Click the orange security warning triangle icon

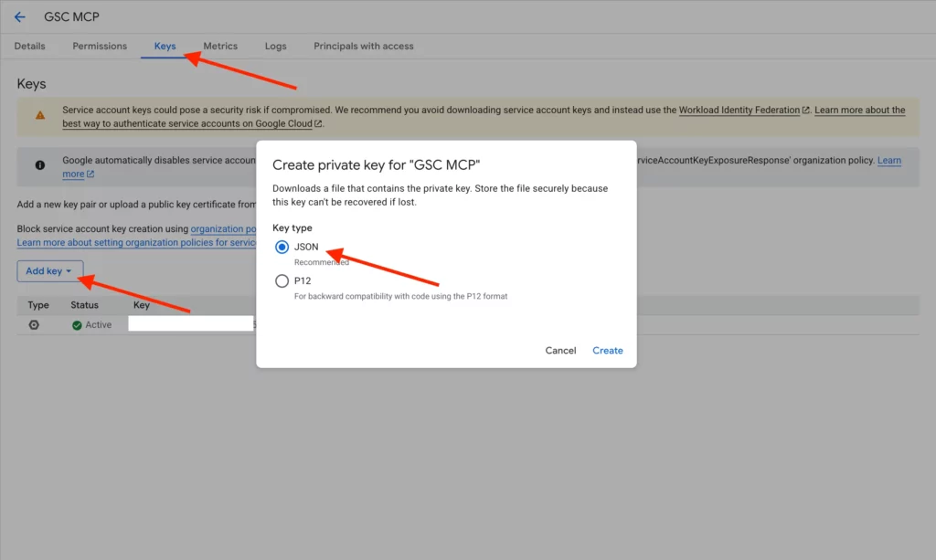click(40, 116)
